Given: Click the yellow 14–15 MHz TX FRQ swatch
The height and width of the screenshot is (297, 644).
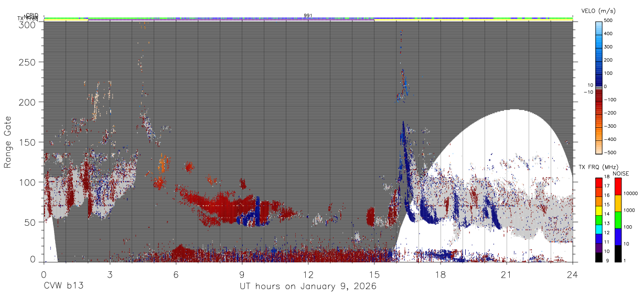Looking at the screenshot, I should tap(598, 211).
